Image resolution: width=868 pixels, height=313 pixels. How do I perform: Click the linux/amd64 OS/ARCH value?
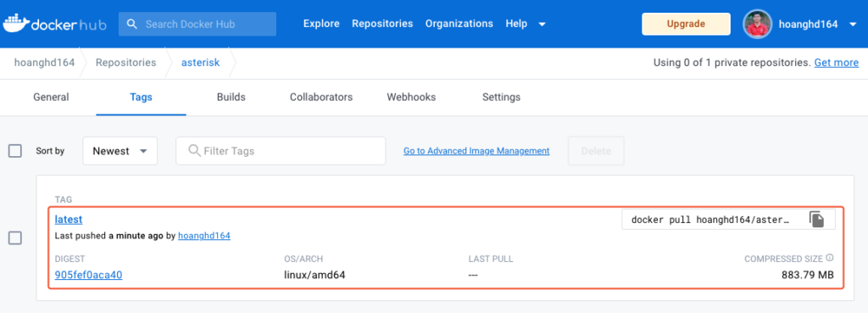[x=315, y=275]
